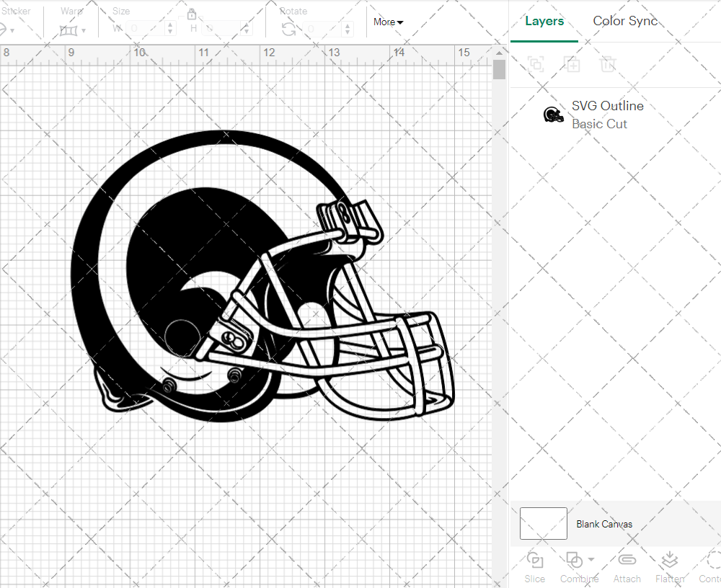Open the More dropdown menu
The height and width of the screenshot is (588, 721).
(388, 22)
